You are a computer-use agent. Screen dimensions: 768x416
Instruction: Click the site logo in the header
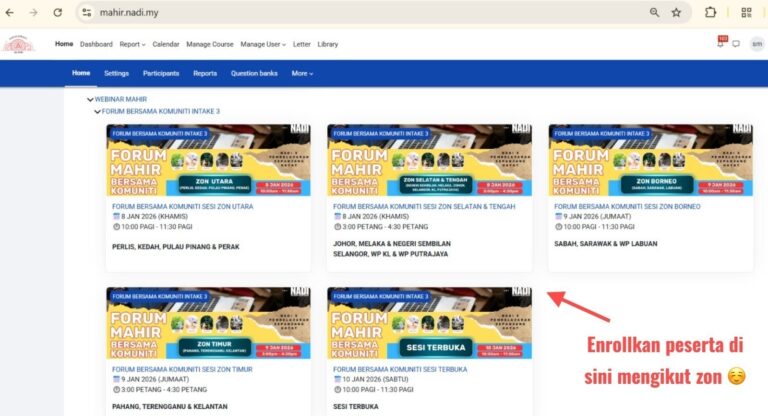pyautogui.click(x=20, y=45)
